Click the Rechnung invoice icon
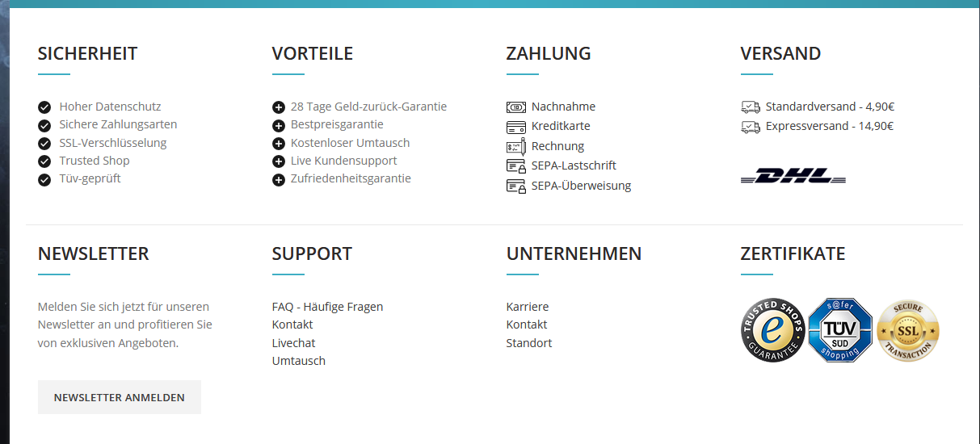The image size is (980, 444). (x=516, y=147)
